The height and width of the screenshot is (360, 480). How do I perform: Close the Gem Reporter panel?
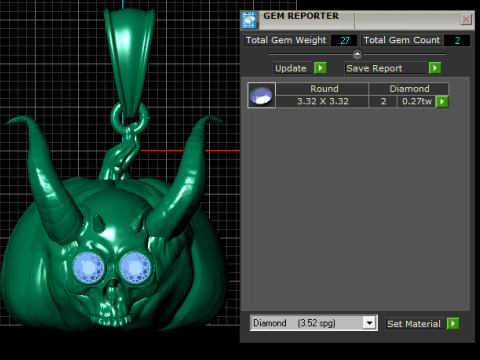click(x=466, y=19)
